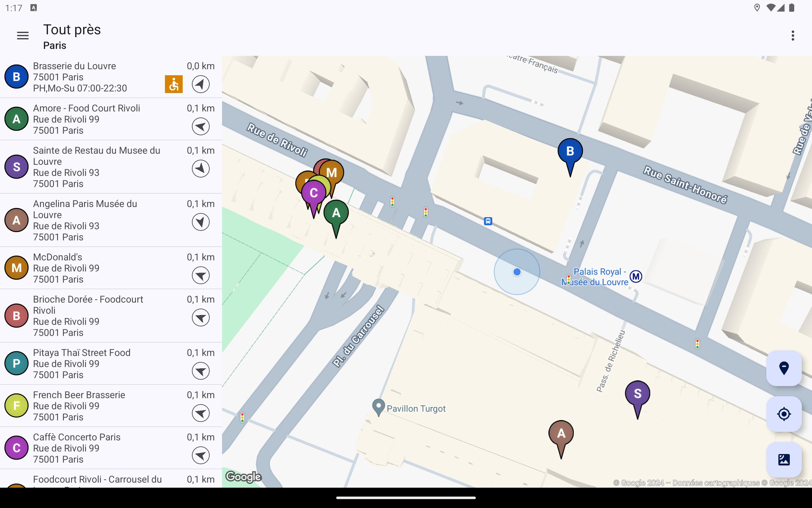Open Angelina Paris Musée du Louvre entry
This screenshot has width=812, height=508.
(111, 220)
